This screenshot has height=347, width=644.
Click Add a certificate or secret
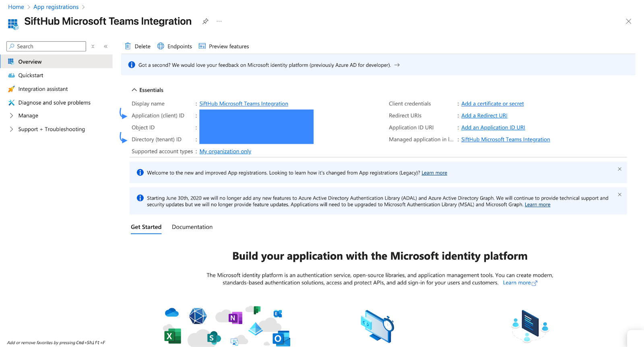pos(492,104)
